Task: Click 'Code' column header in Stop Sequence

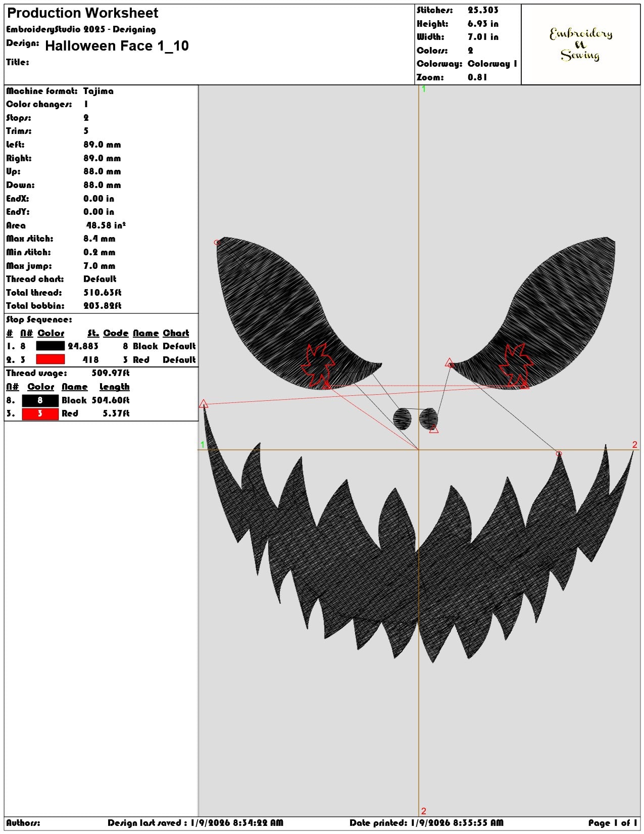Action: (116, 333)
